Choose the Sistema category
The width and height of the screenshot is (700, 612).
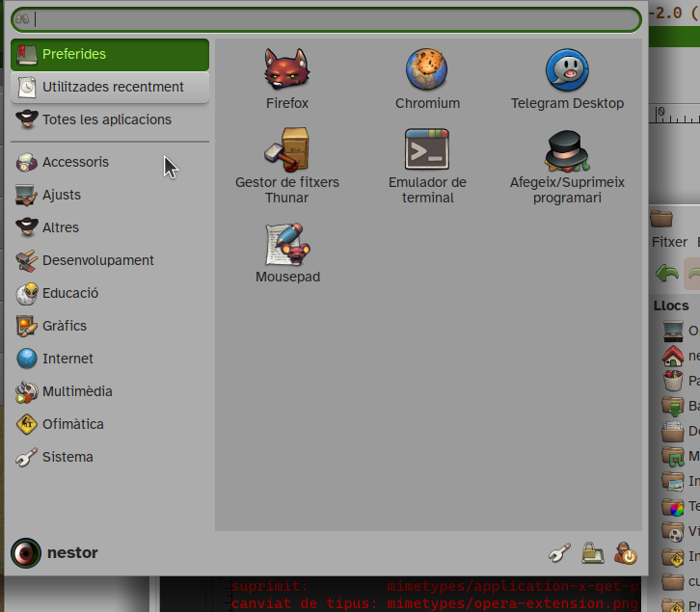point(67,457)
